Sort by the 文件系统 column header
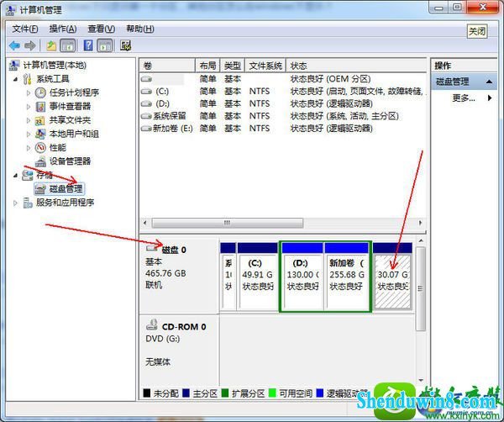Viewport: 504px width, 422px height. tap(265, 66)
